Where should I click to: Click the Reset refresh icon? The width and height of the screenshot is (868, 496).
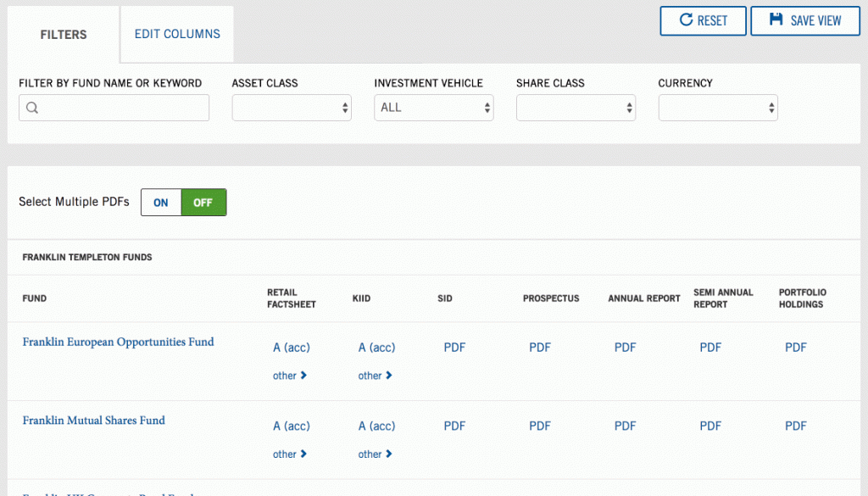click(x=686, y=20)
